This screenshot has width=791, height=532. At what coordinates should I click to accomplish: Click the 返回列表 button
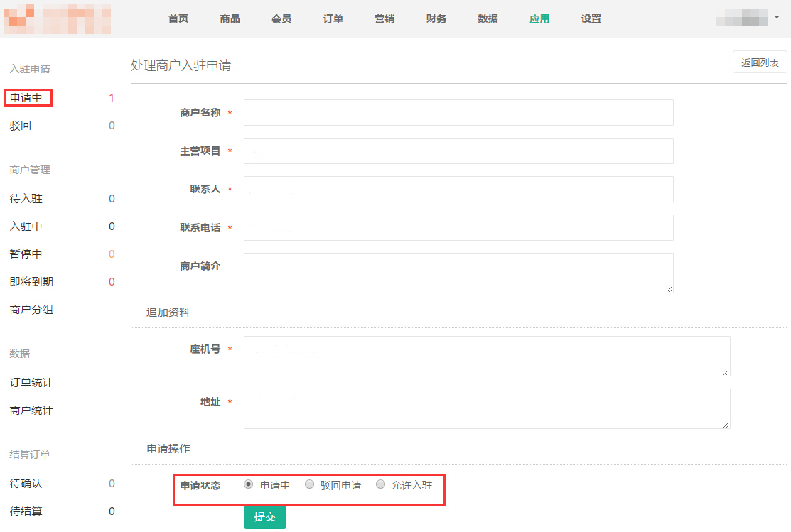tap(759, 63)
